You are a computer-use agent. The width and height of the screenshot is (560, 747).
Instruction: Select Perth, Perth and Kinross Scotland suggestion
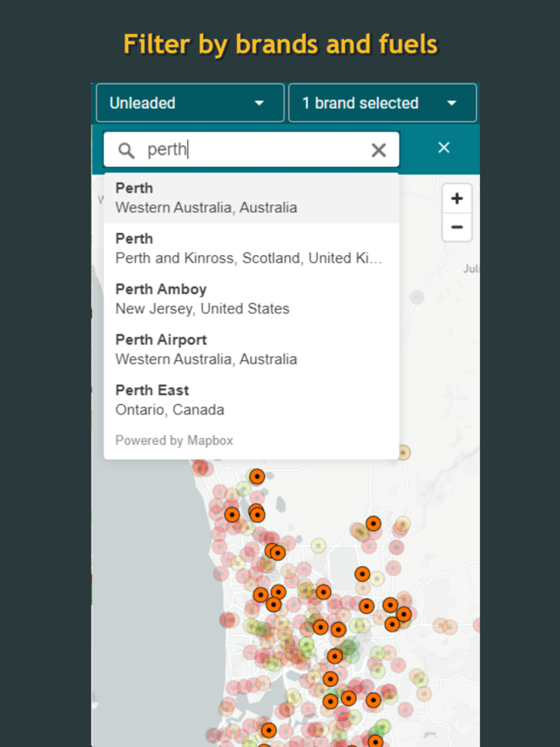[251, 248]
